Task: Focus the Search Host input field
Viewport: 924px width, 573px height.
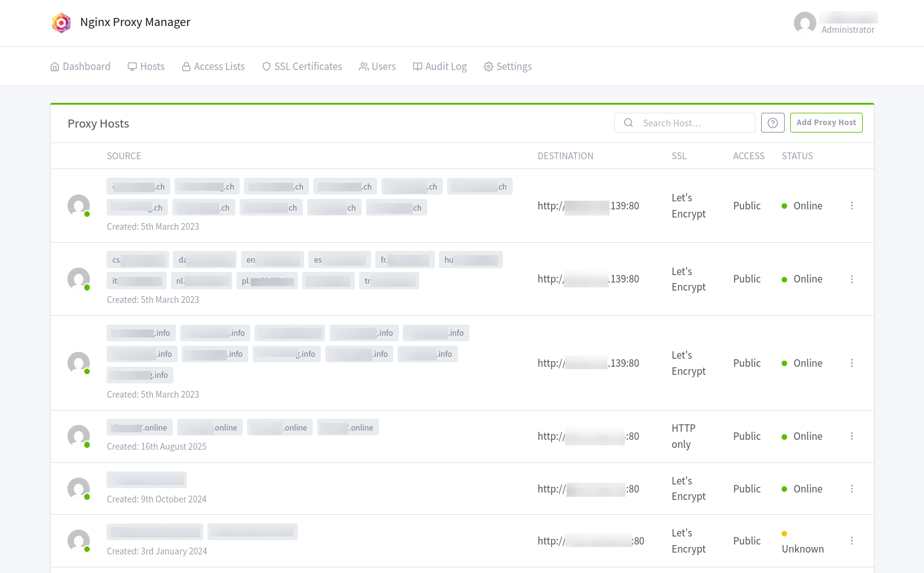Action: pyautogui.click(x=694, y=123)
